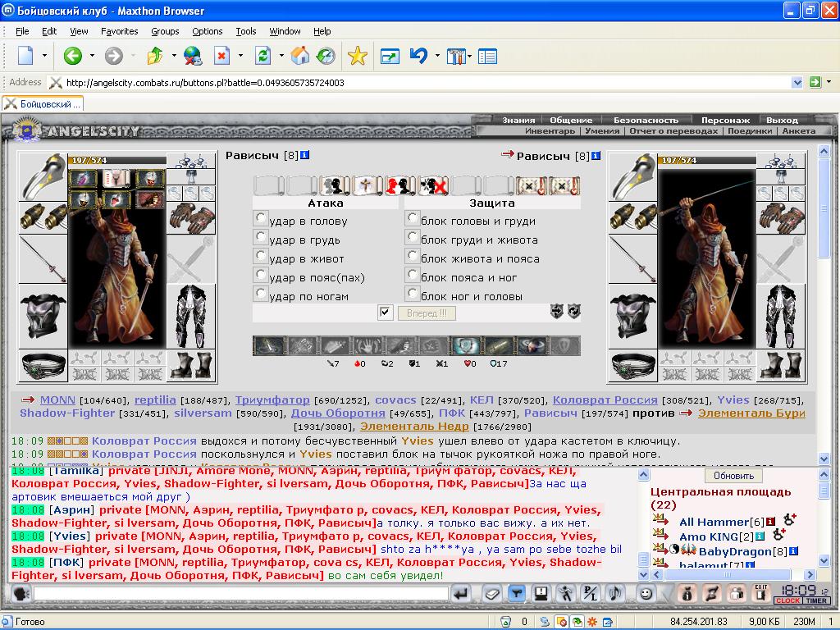Screen dimensions: 840x630
Task: Open the Groups menu
Action: click(x=165, y=31)
